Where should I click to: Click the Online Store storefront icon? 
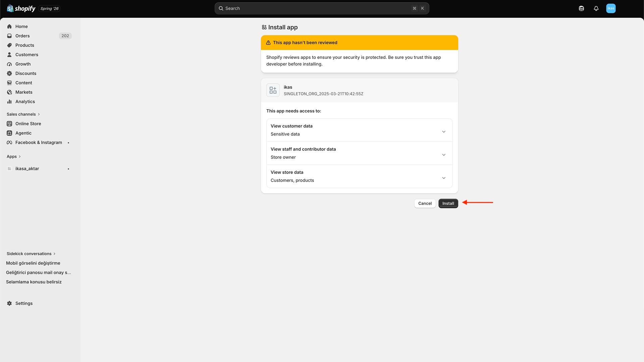(9, 124)
